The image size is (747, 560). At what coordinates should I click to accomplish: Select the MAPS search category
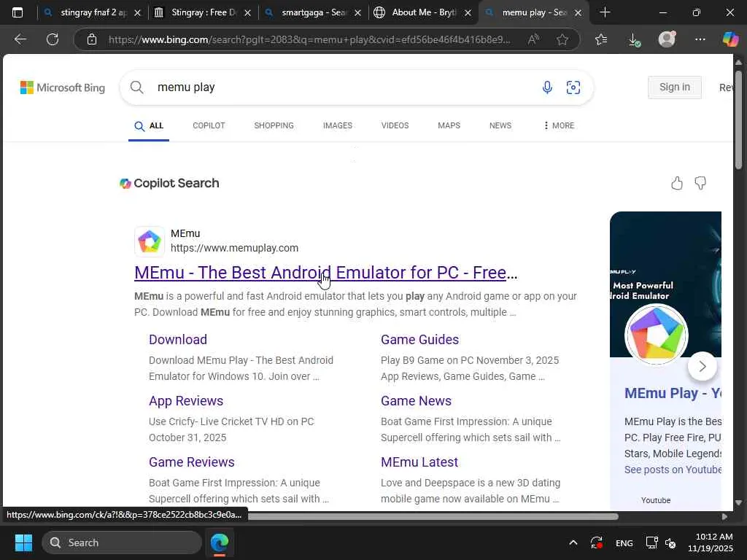click(449, 125)
